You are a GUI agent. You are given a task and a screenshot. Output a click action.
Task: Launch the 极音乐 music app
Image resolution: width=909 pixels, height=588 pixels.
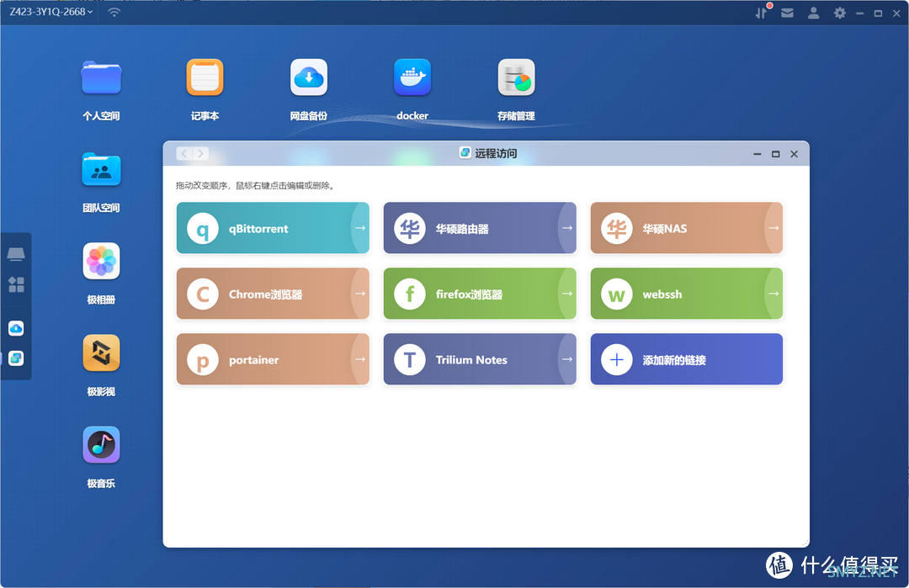(x=101, y=445)
